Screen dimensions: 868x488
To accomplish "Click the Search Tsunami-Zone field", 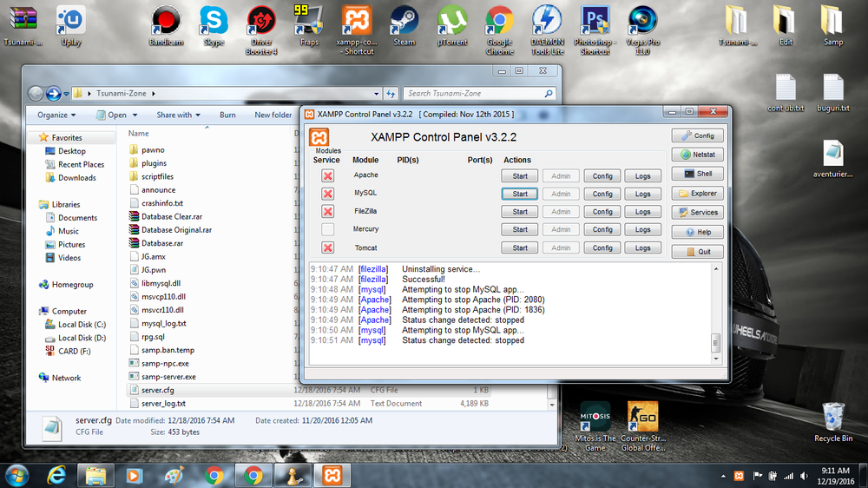I will coord(479,94).
